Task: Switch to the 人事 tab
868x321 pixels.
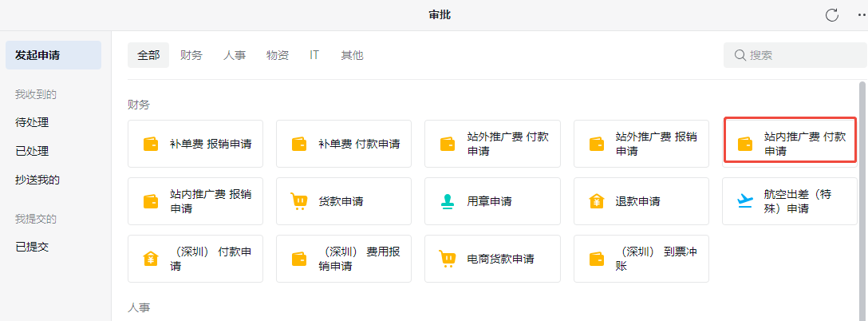Action: click(x=235, y=55)
